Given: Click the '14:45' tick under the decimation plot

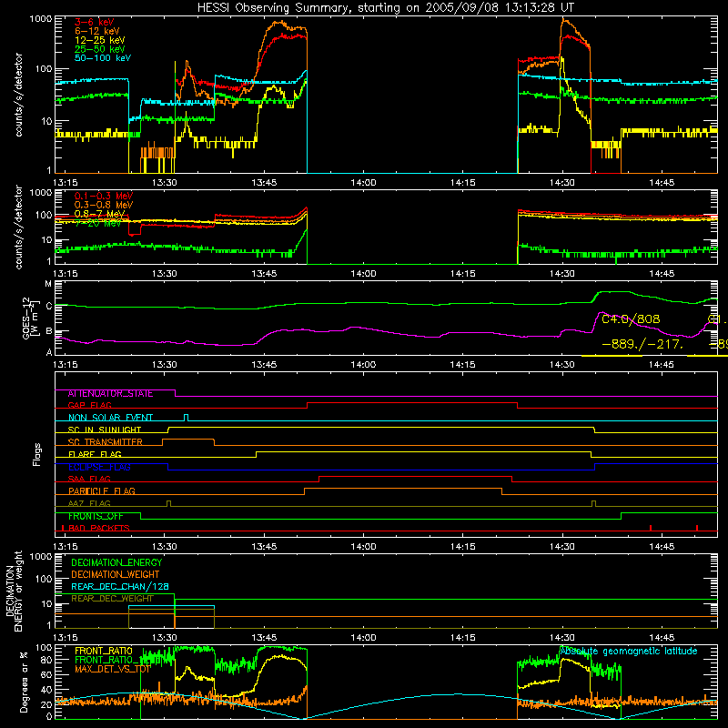Looking at the screenshot, I should [x=662, y=638].
